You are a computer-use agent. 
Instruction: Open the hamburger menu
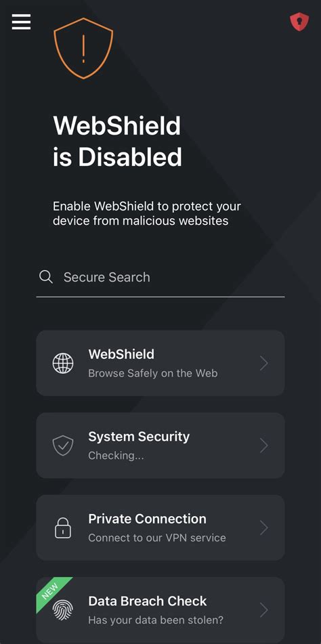(x=22, y=22)
